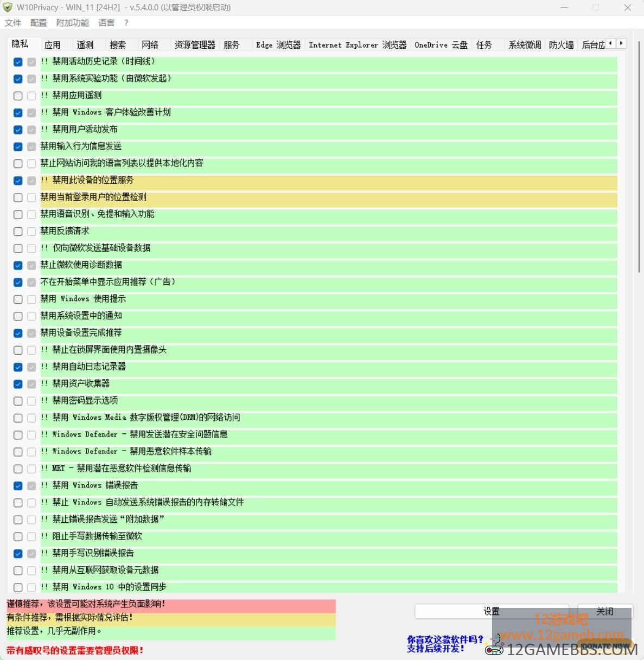Uncheck 禁用用户活动发布 checkbox
The image size is (644, 660).
[x=18, y=130]
